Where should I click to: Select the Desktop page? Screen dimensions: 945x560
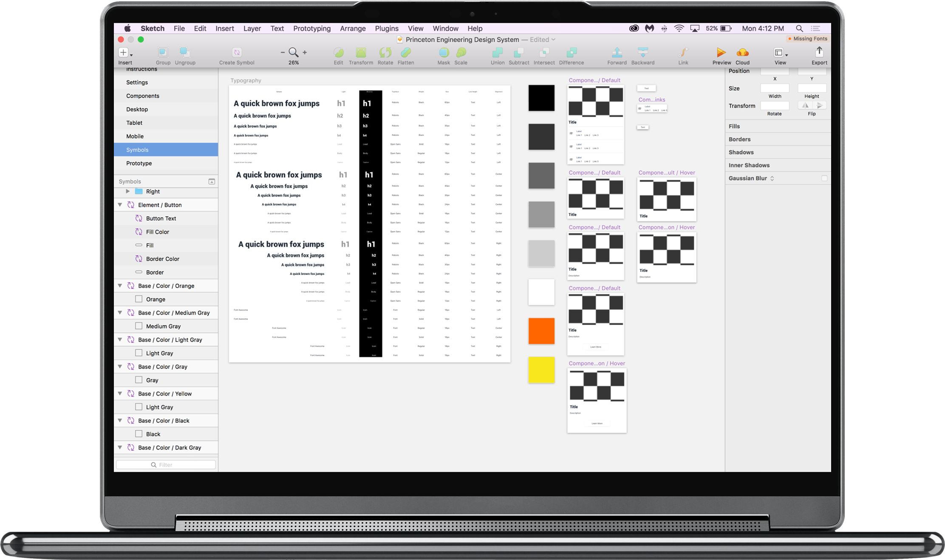click(x=166, y=109)
